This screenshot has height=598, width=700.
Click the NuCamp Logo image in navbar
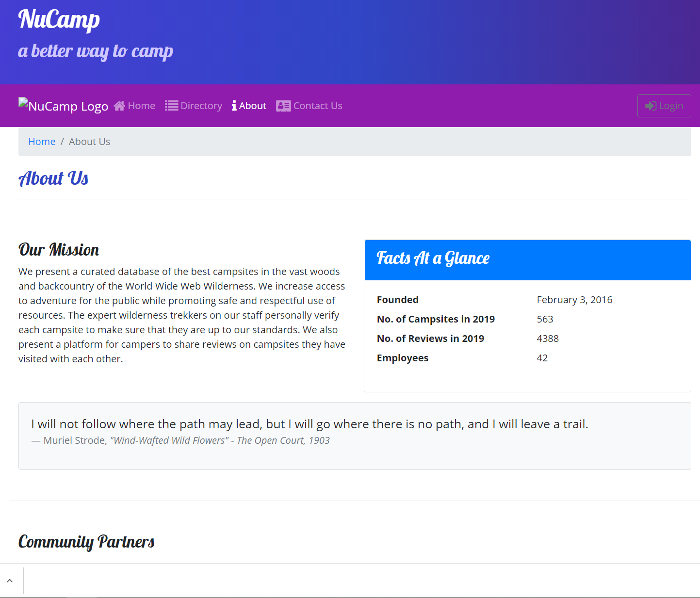point(64,105)
